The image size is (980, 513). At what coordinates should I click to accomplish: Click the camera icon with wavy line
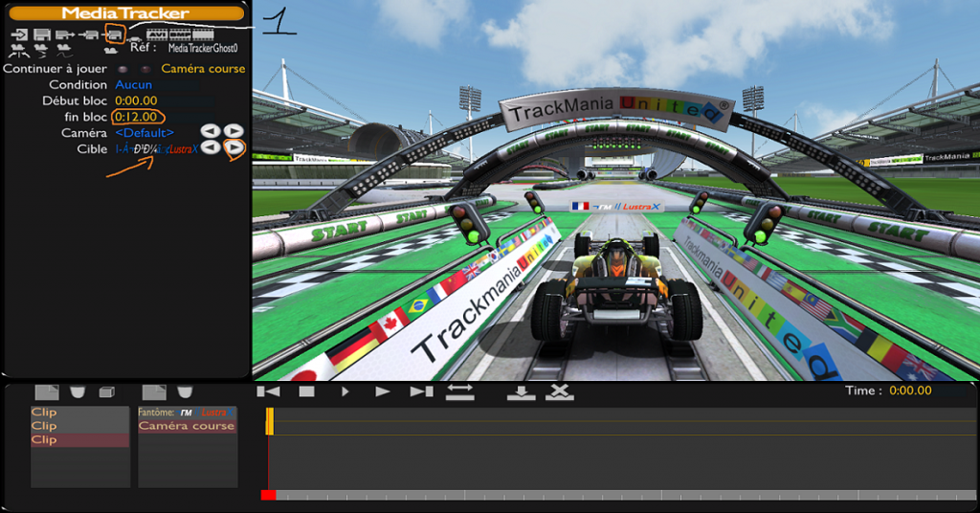pos(64,52)
